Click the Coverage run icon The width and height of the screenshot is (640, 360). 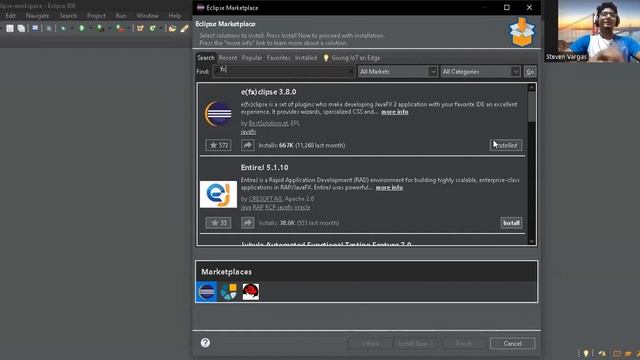pos(100,28)
